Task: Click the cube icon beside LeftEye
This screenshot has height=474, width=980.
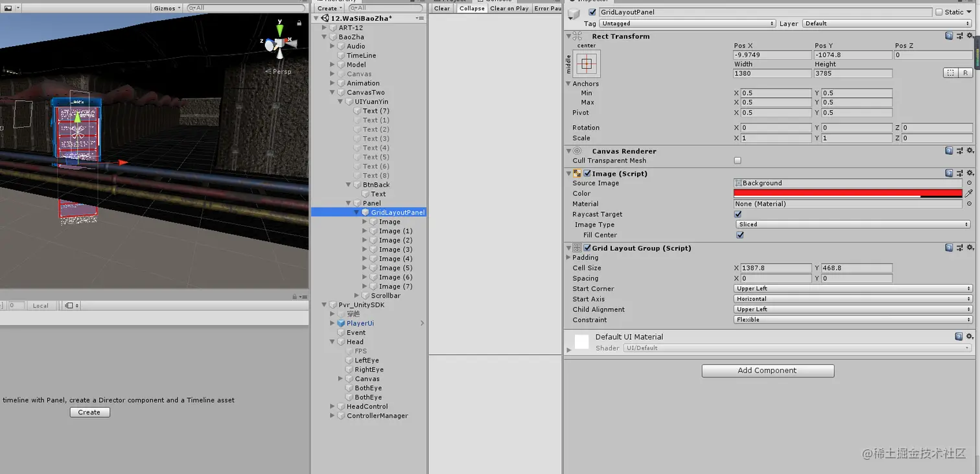Action: [x=349, y=360]
